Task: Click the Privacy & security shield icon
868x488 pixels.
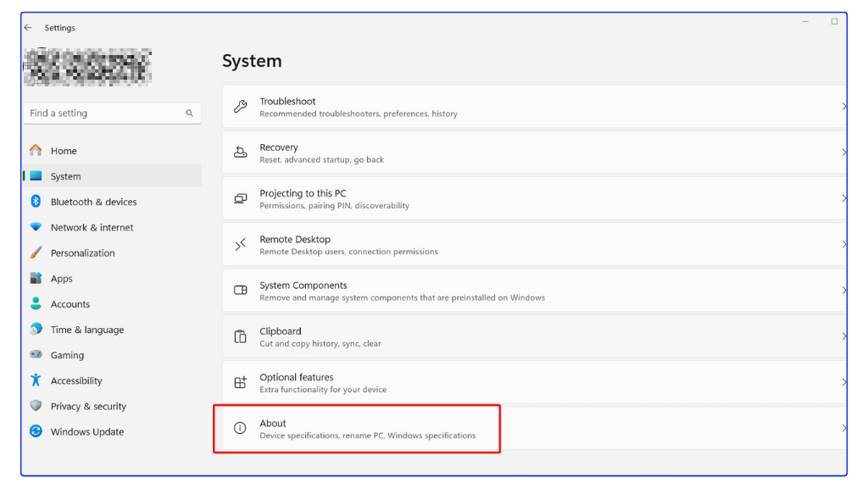Action: pyautogui.click(x=36, y=406)
